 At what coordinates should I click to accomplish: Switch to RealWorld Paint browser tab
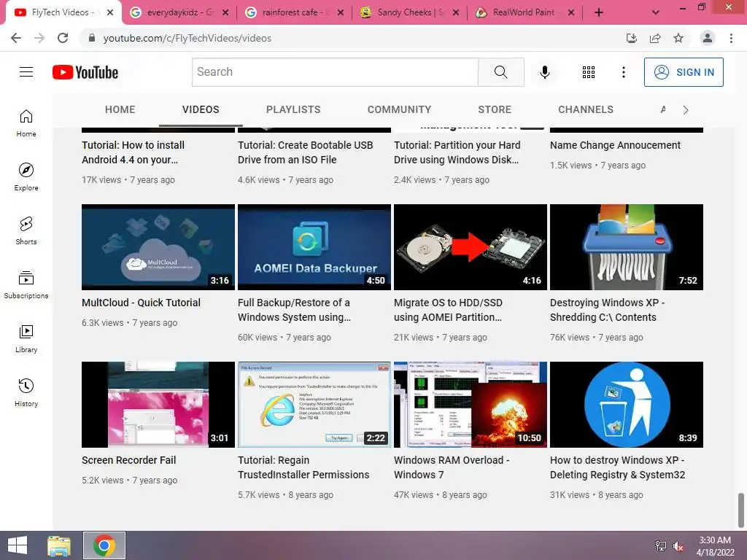(x=524, y=12)
